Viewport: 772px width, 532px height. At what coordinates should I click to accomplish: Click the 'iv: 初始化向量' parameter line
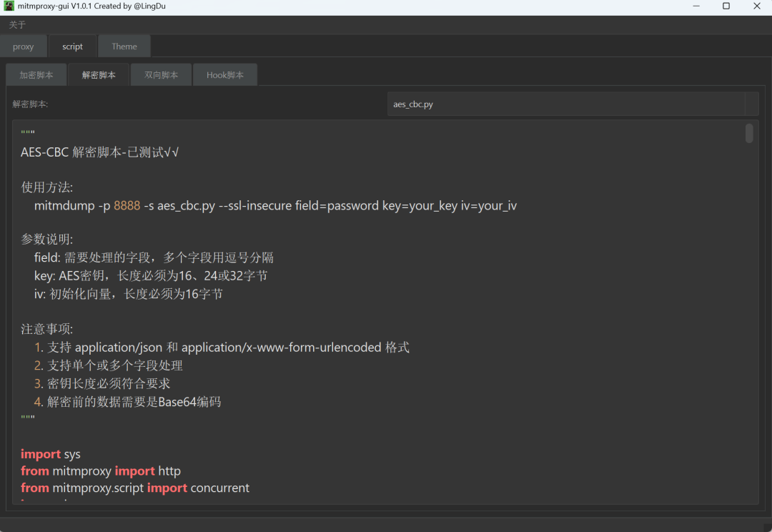[x=129, y=294]
